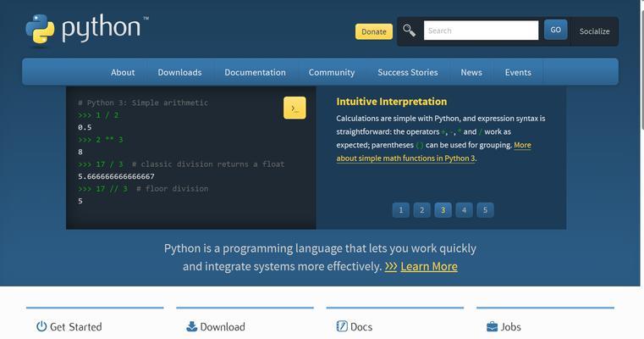Viewport: 644px width, 339px height.
Task: Click the Intuitive Interpretation heading
Action: tap(392, 102)
